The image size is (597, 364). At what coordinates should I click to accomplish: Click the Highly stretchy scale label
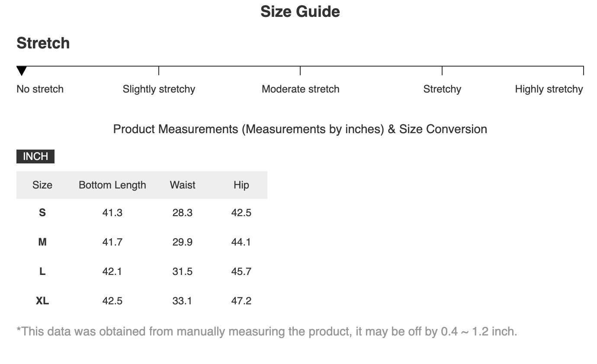coord(549,89)
